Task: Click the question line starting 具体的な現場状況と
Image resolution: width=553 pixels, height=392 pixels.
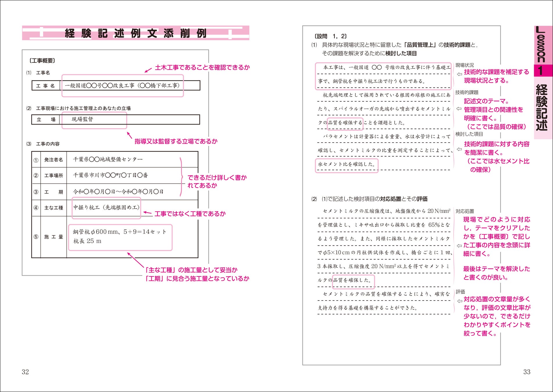Action: pyautogui.click(x=399, y=45)
